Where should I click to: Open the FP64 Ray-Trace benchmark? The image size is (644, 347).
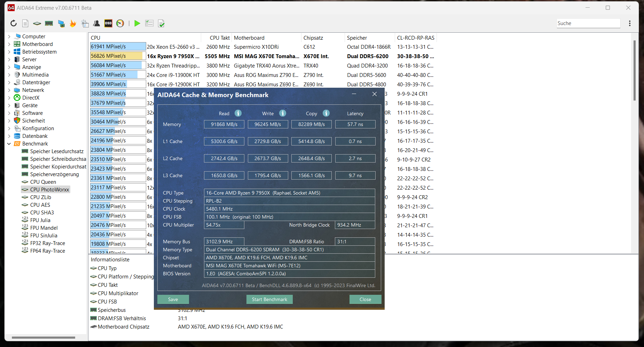point(47,251)
